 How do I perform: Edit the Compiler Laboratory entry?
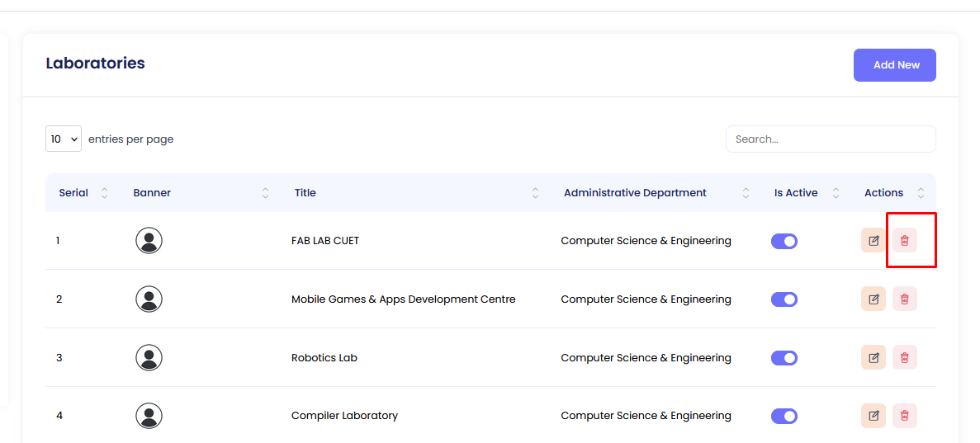pos(873,416)
